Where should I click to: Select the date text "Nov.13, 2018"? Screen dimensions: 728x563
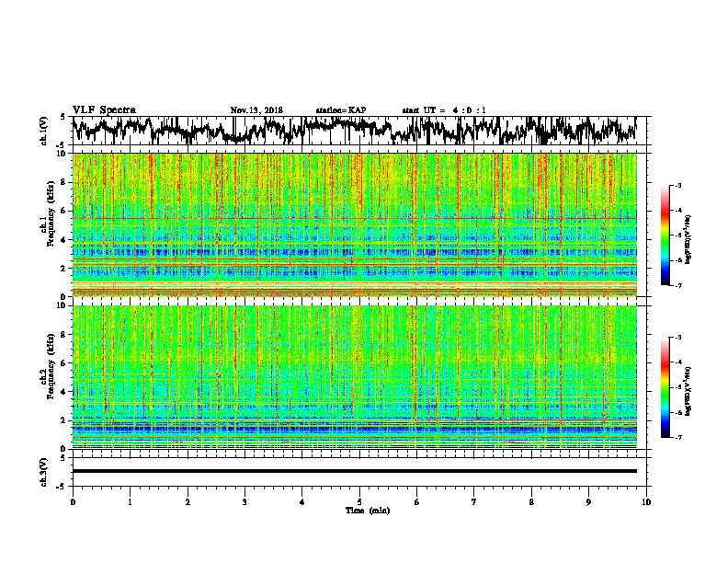(256, 110)
